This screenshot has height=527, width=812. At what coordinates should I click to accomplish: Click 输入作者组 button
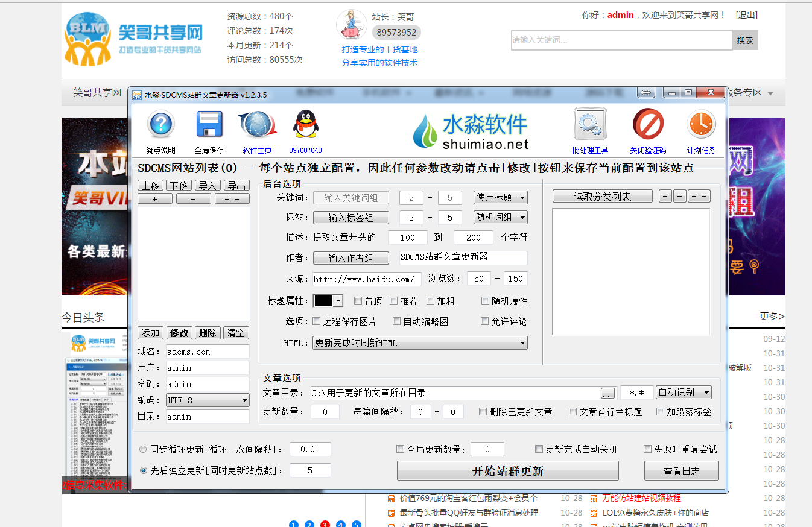(x=350, y=258)
